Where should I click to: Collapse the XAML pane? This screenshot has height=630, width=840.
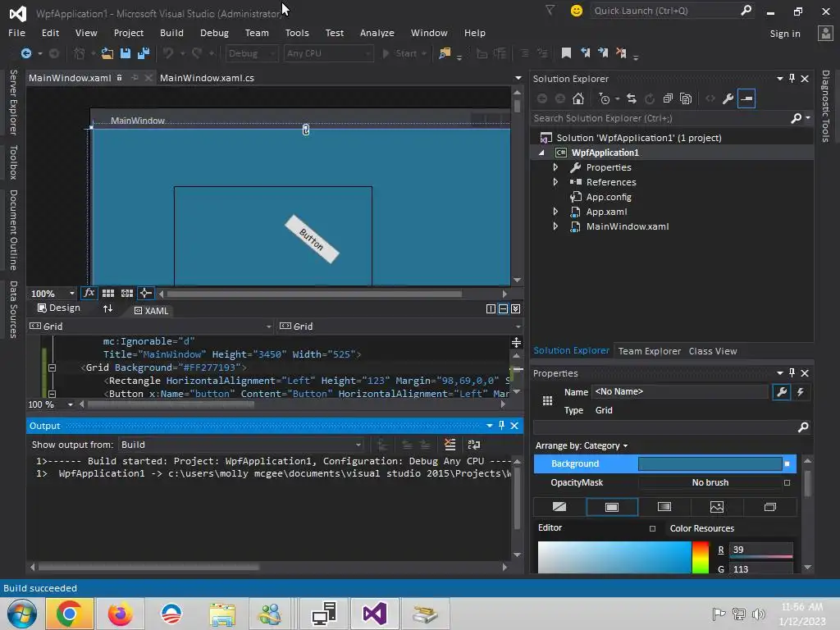click(x=515, y=309)
